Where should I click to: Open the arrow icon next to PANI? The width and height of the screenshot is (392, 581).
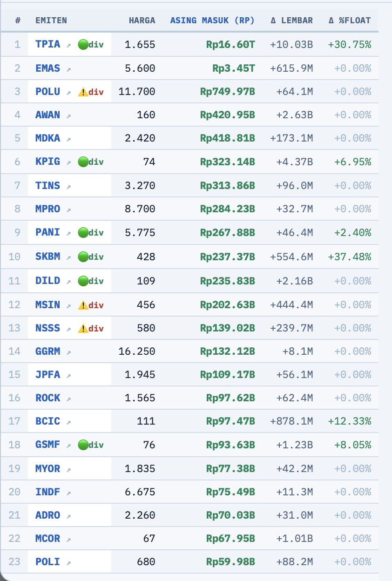click(68, 233)
